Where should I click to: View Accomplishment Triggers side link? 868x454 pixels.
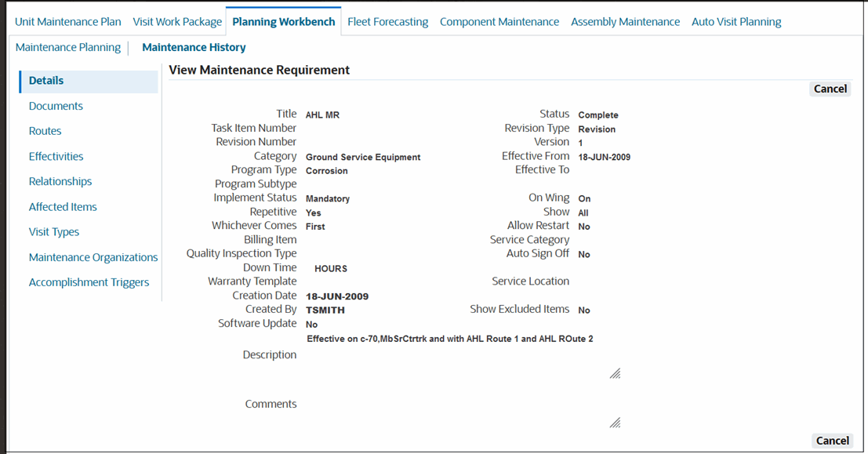[x=89, y=282]
